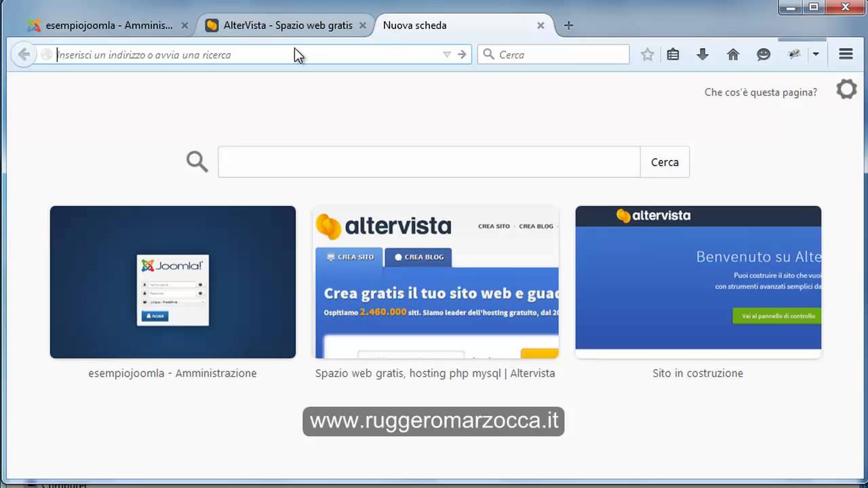The height and width of the screenshot is (488, 868).
Task: Open the Altervista Spazio web gratis thumbnail
Action: [x=435, y=282]
